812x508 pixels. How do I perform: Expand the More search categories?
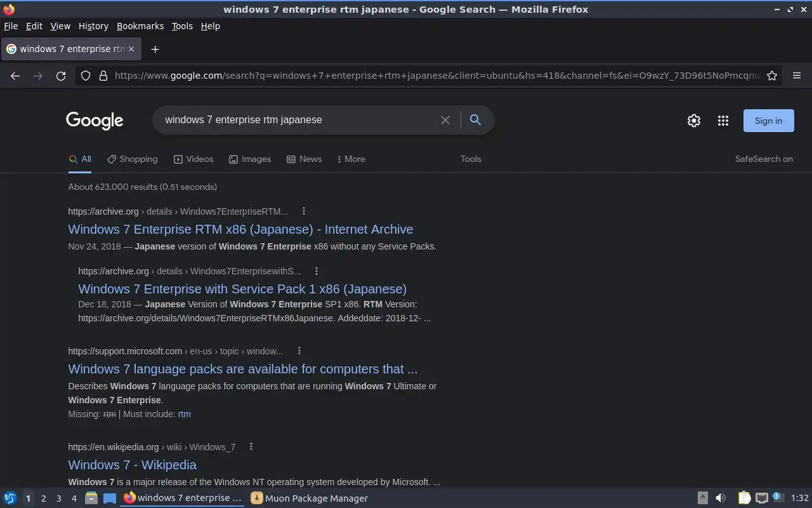pos(351,159)
